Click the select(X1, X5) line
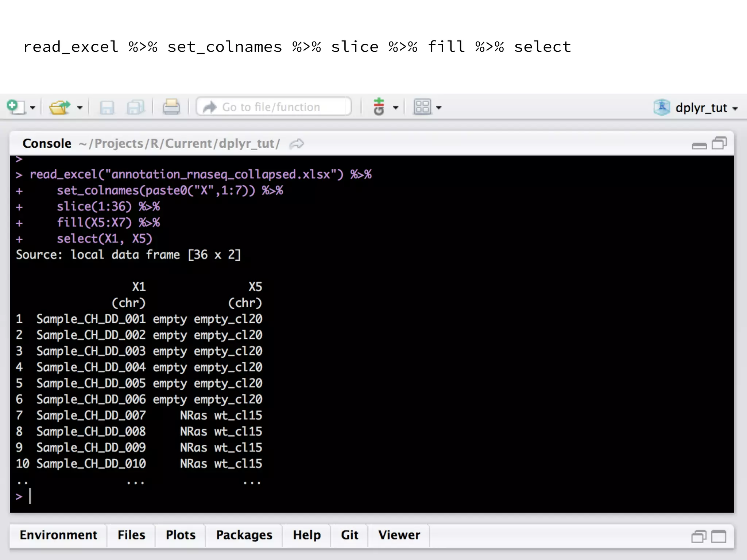The image size is (747, 560). (x=105, y=239)
